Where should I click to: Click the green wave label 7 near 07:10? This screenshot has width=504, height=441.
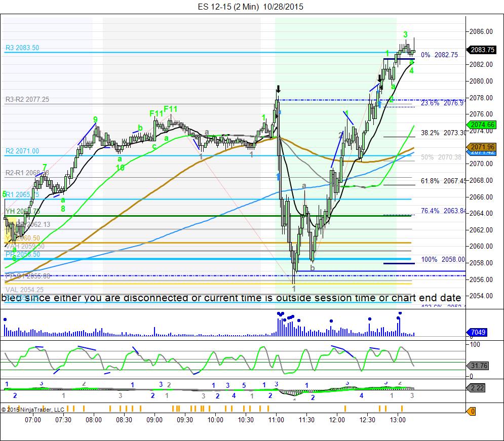[45, 167]
